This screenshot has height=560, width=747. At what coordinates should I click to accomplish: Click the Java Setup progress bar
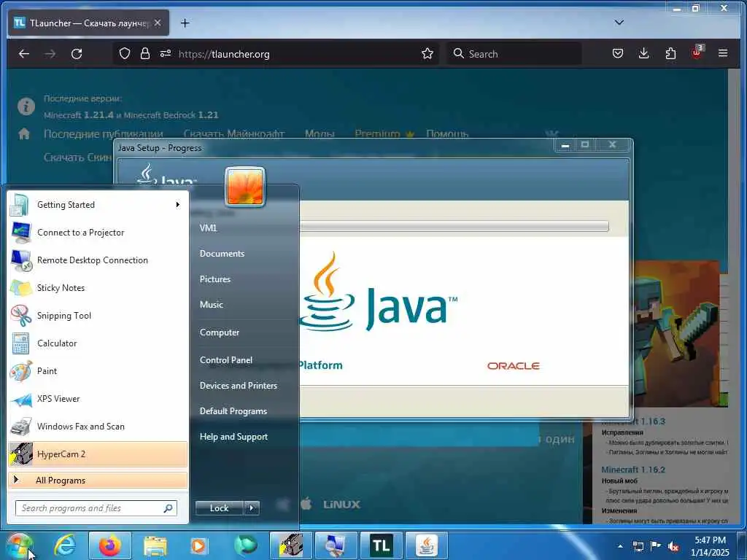click(x=454, y=226)
